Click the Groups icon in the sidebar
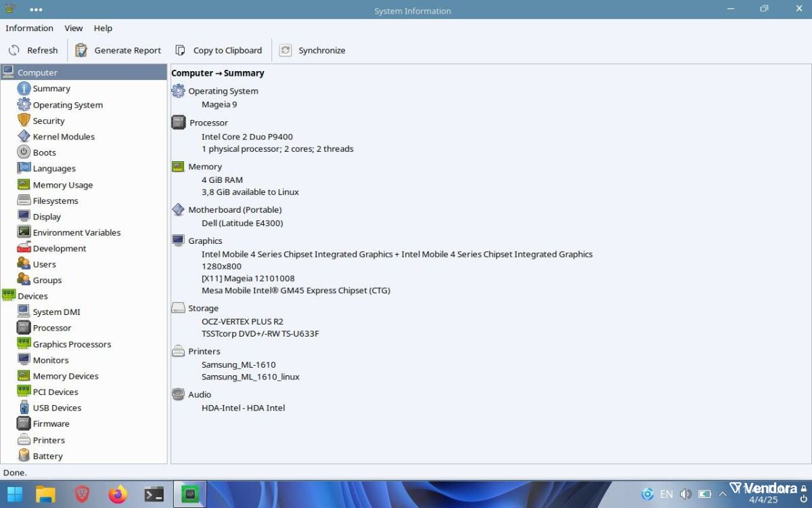This screenshot has width=812, height=508. pos(24,280)
